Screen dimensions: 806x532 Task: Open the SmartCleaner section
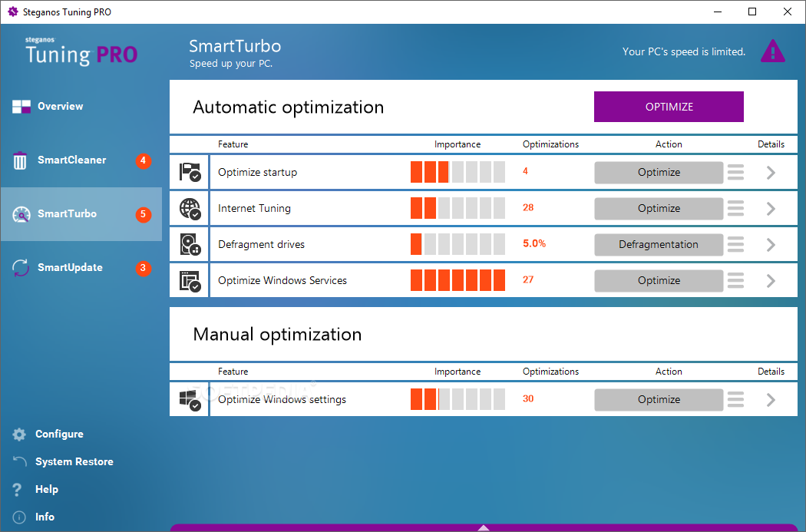(x=81, y=160)
